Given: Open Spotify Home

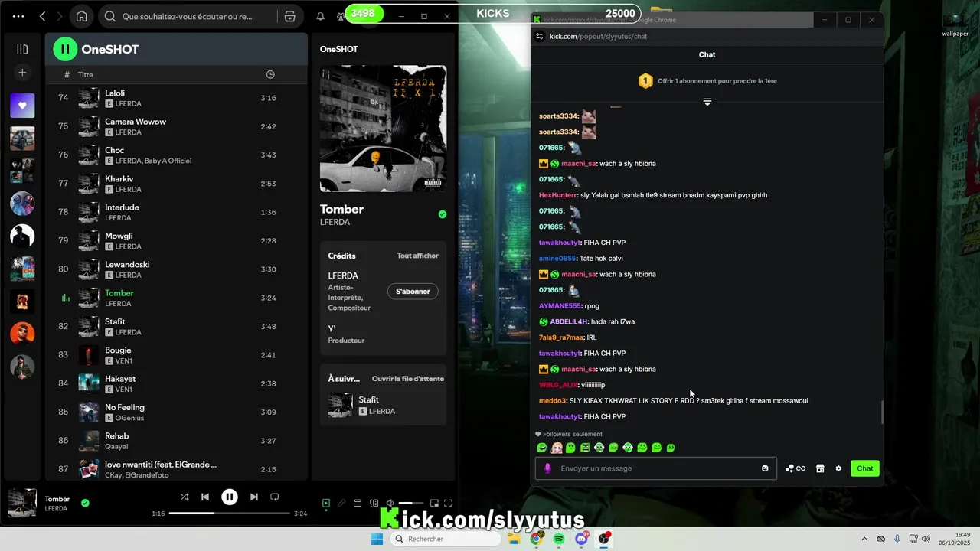Looking at the screenshot, I should pos(82,16).
